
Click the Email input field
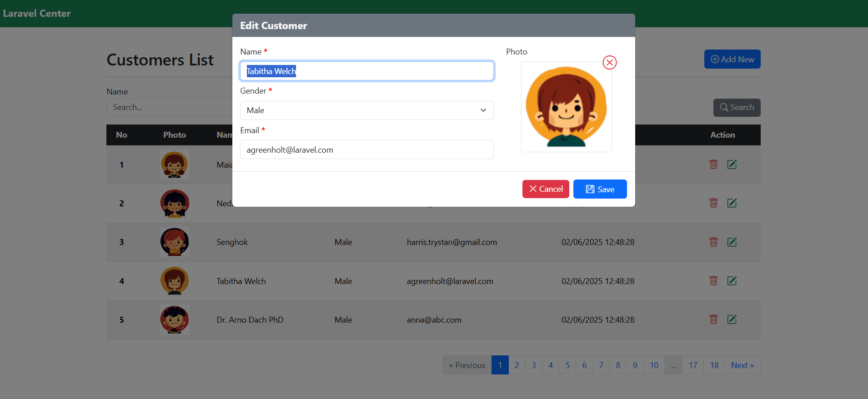[x=366, y=150]
